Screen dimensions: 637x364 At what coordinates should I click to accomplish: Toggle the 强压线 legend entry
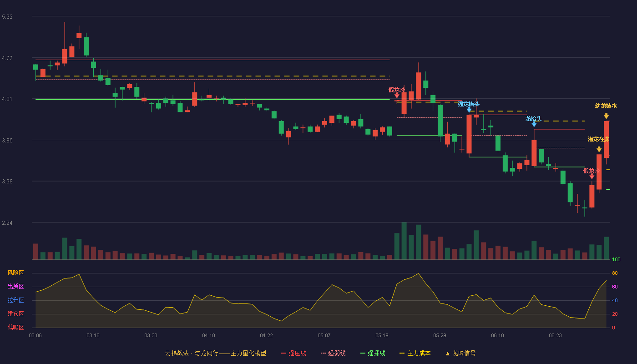click(293, 353)
